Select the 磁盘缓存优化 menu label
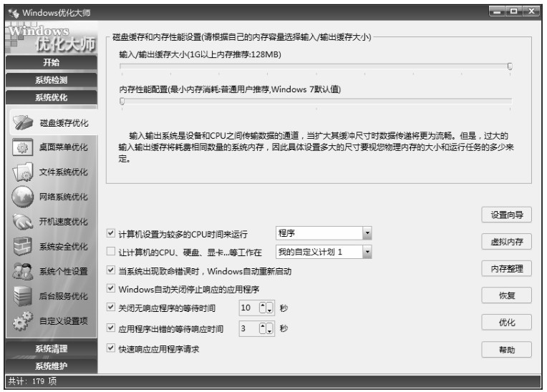 [64, 123]
